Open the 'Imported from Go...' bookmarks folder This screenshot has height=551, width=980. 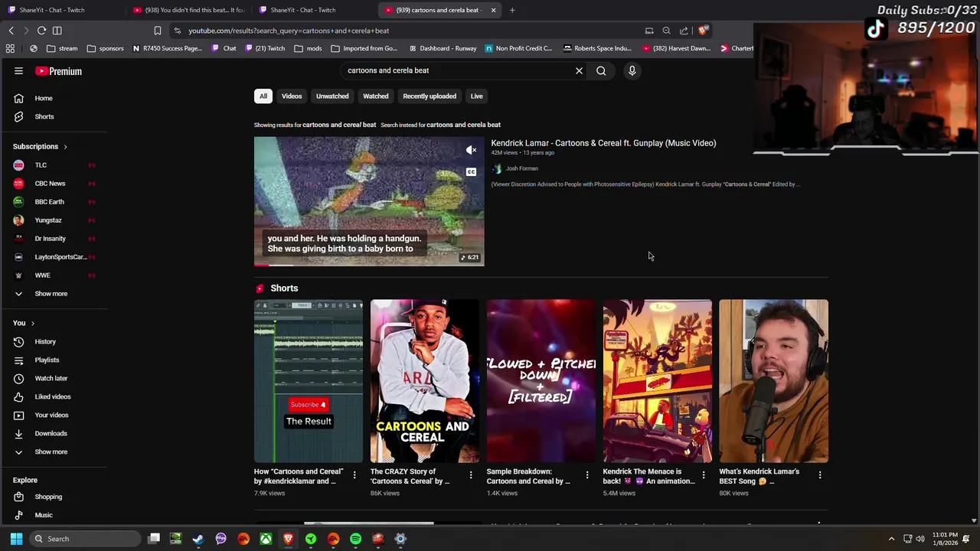(364, 48)
